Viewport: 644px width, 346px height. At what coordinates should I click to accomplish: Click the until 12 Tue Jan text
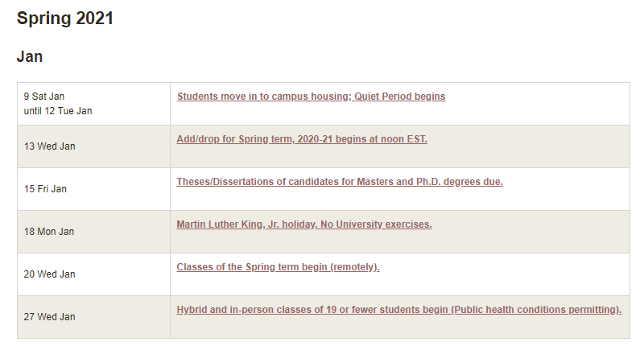(x=58, y=111)
